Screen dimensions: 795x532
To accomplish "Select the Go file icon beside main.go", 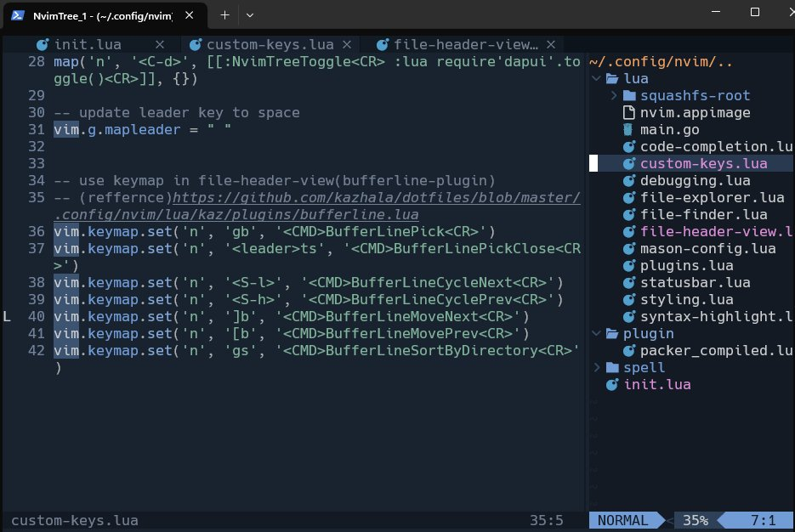I will [627, 129].
